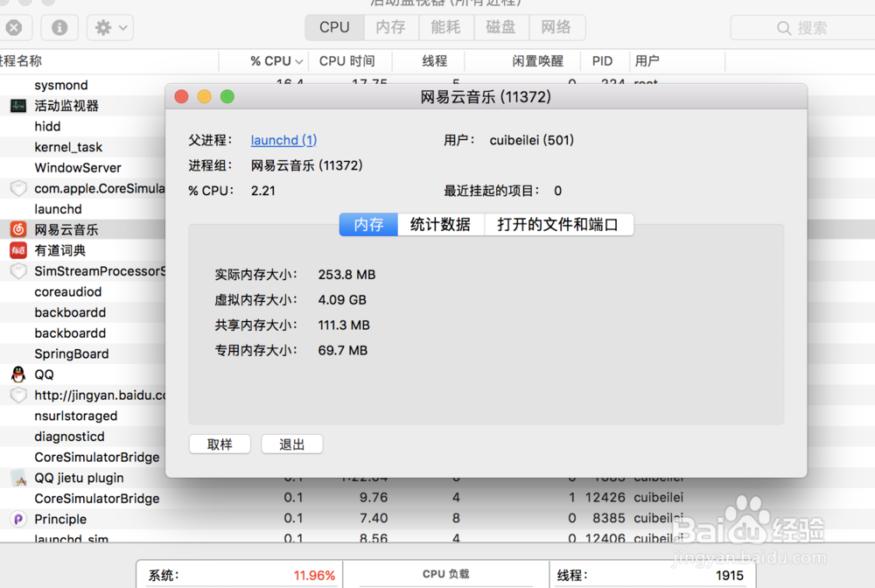Click the force quit process toolbar icon

click(14, 27)
